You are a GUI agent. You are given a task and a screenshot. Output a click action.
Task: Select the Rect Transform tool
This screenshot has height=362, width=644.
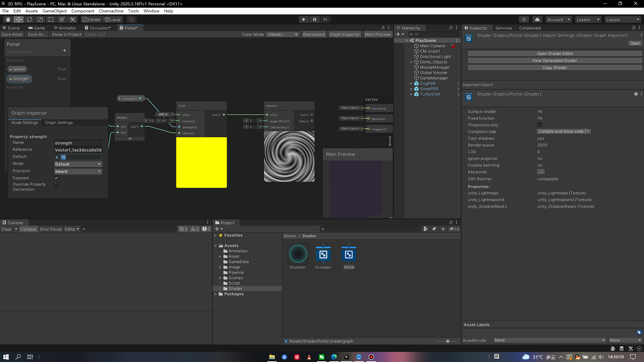pyautogui.click(x=51, y=19)
